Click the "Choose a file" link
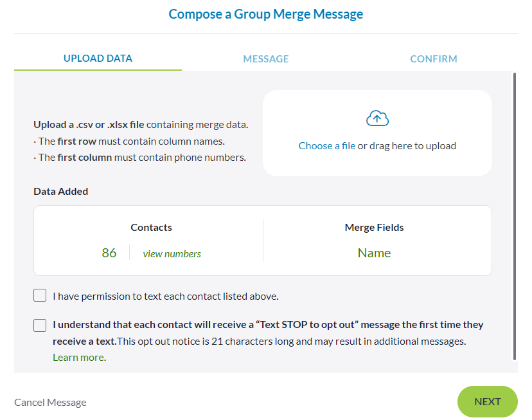Screen dimensions: 532x420 tap(326, 146)
